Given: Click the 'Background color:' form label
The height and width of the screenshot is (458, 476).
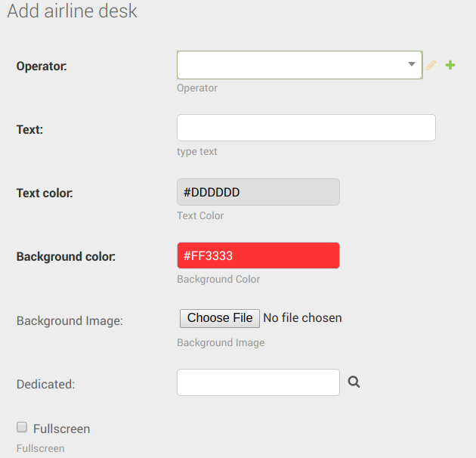Looking at the screenshot, I should point(66,256).
